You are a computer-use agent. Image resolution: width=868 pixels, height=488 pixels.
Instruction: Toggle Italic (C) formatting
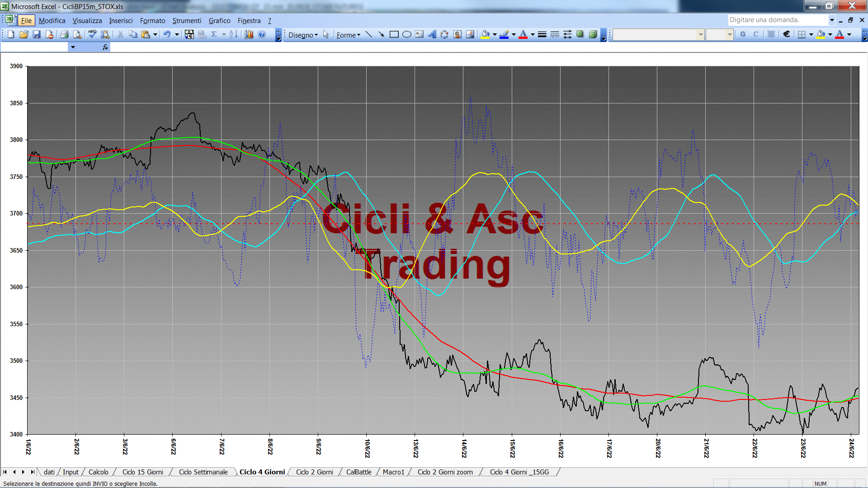(755, 35)
